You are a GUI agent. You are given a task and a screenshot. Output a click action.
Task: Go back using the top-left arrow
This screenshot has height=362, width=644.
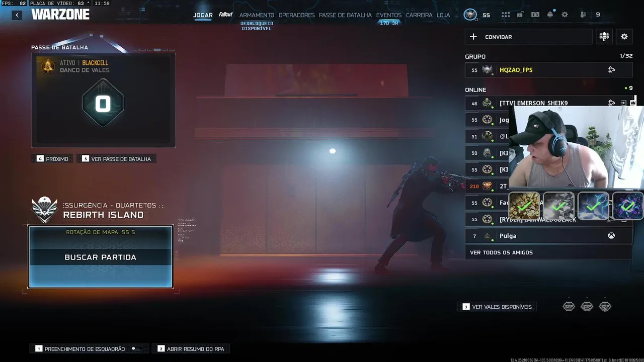point(17,15)
